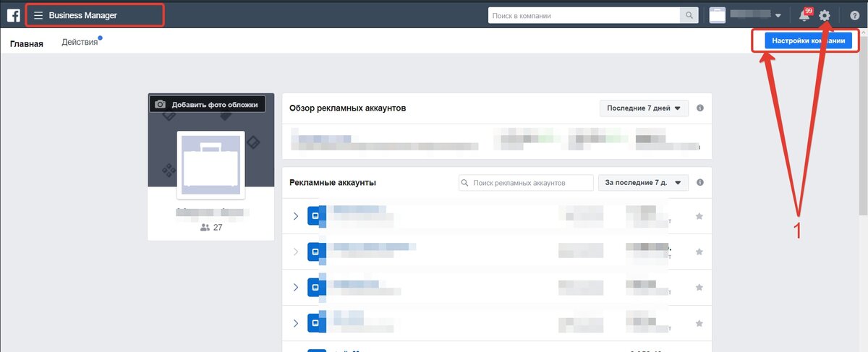Click the second ad account's blue icon
This screenshot has width=868, height=352.
point(316,252)
